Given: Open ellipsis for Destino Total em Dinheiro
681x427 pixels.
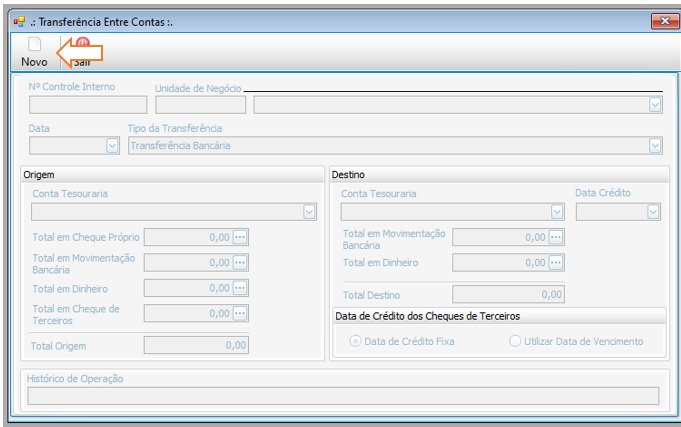Looking at the screenshot, I should [556, 262].
